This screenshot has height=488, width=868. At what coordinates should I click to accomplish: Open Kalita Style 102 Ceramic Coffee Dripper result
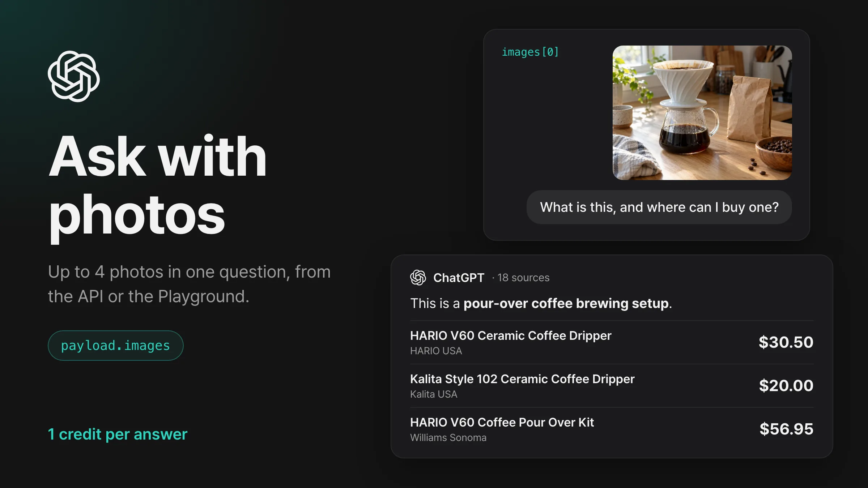[612, 386]
